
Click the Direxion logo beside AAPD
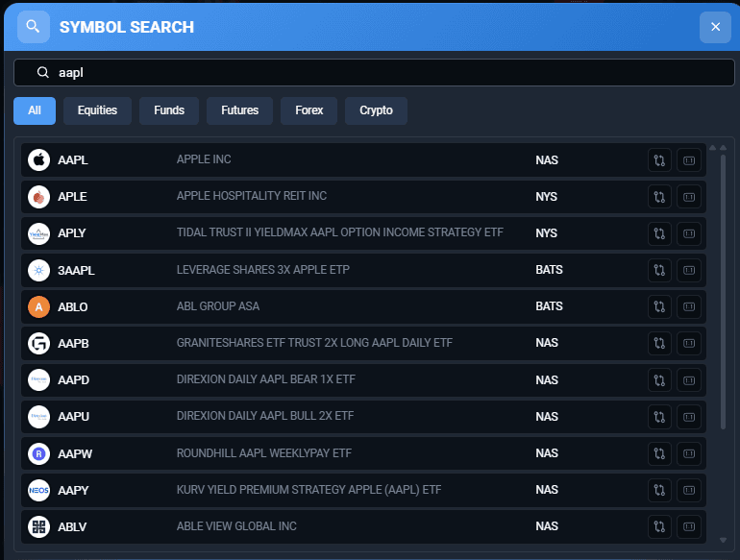38,380
